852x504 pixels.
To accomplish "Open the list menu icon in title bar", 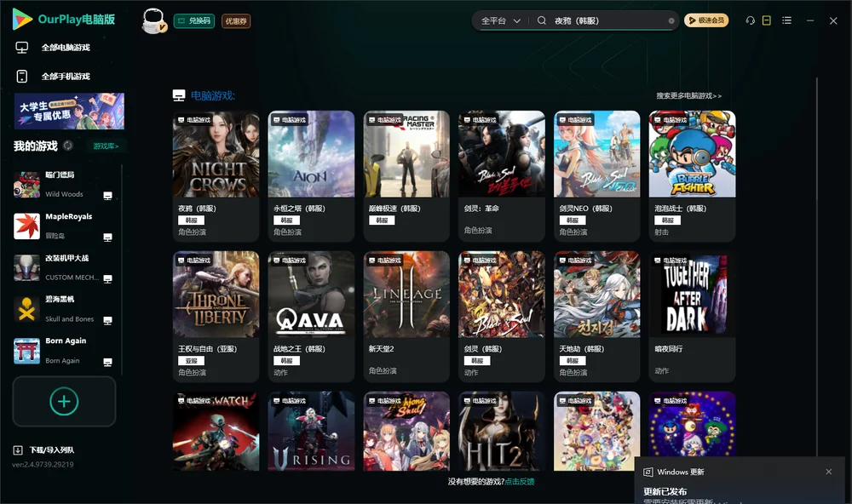I will 786,20.
